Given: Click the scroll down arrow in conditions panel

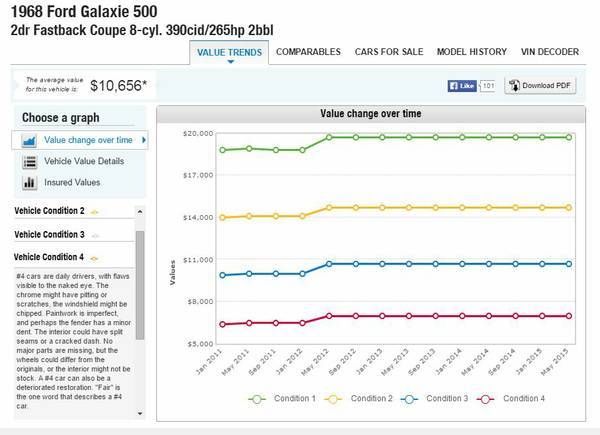Looking at the screenshot, I should tap(140, 413).
